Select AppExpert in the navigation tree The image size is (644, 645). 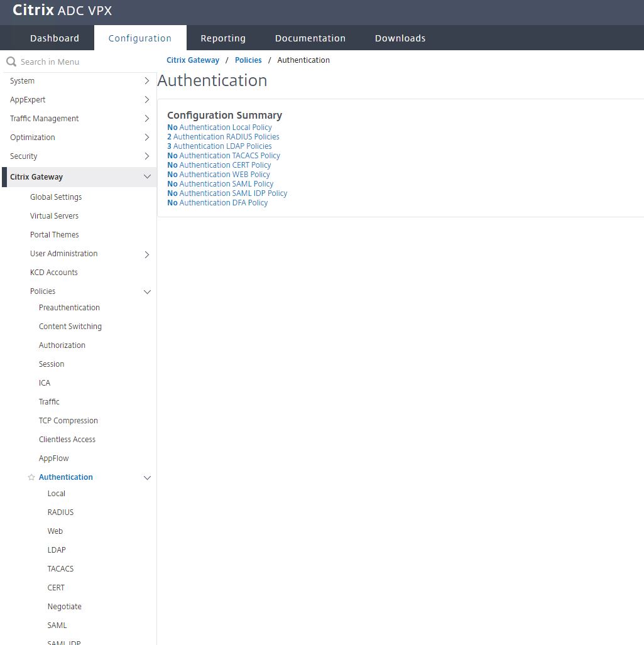pyautogui.click(x=28, y=100)
